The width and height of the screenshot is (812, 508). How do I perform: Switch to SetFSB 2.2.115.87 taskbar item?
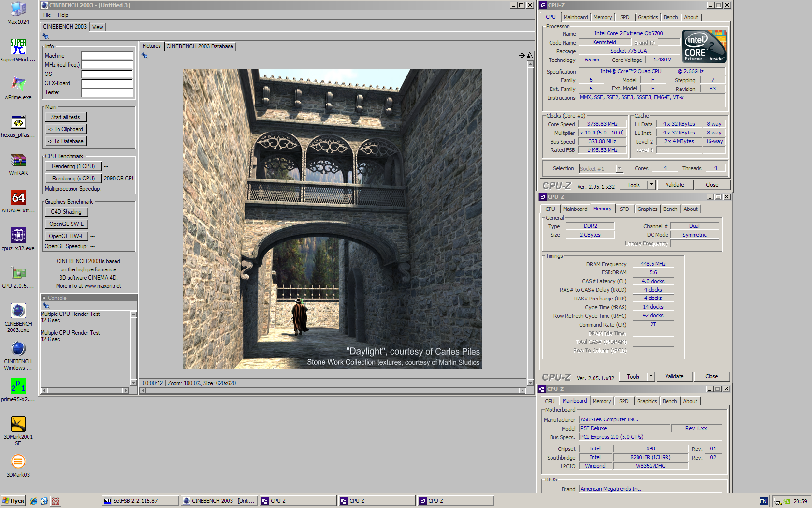[141, 501]
